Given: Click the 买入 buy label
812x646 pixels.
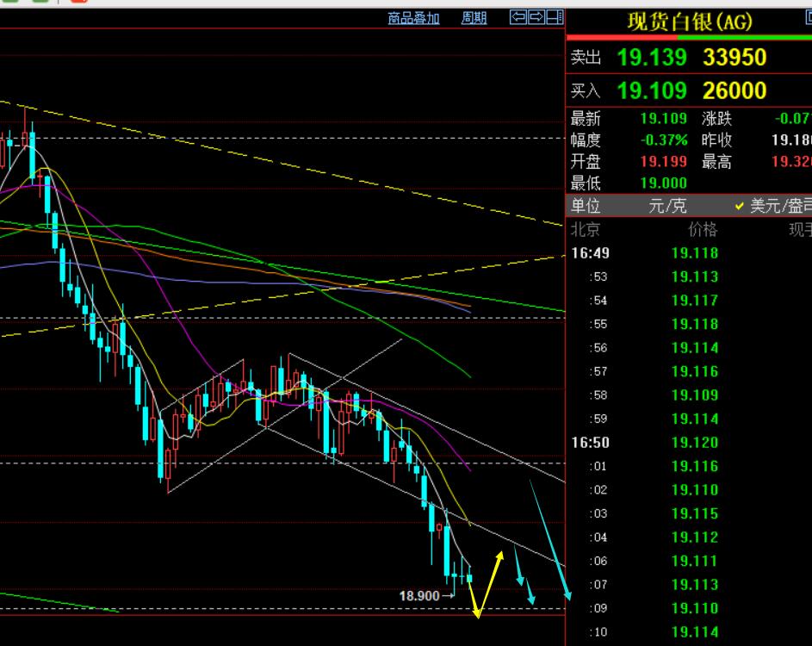Looking at the screenshot, I should pos(586,90).
